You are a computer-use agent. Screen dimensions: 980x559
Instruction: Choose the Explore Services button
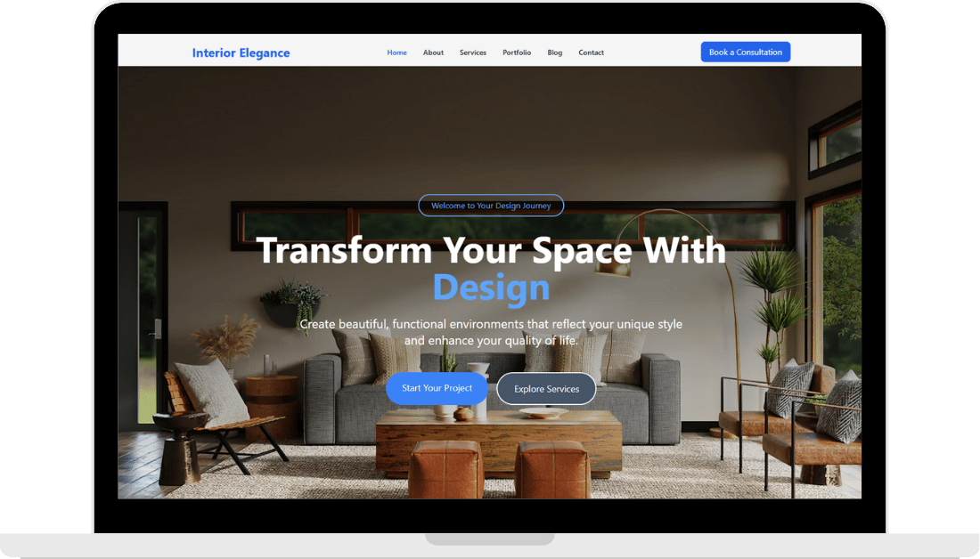click(x=546, y=388)
